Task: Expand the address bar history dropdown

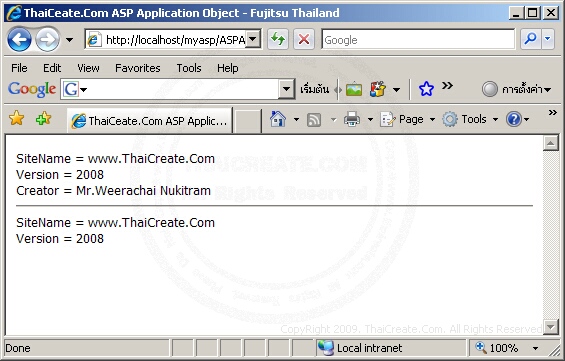Action: (x=253, y=39)
